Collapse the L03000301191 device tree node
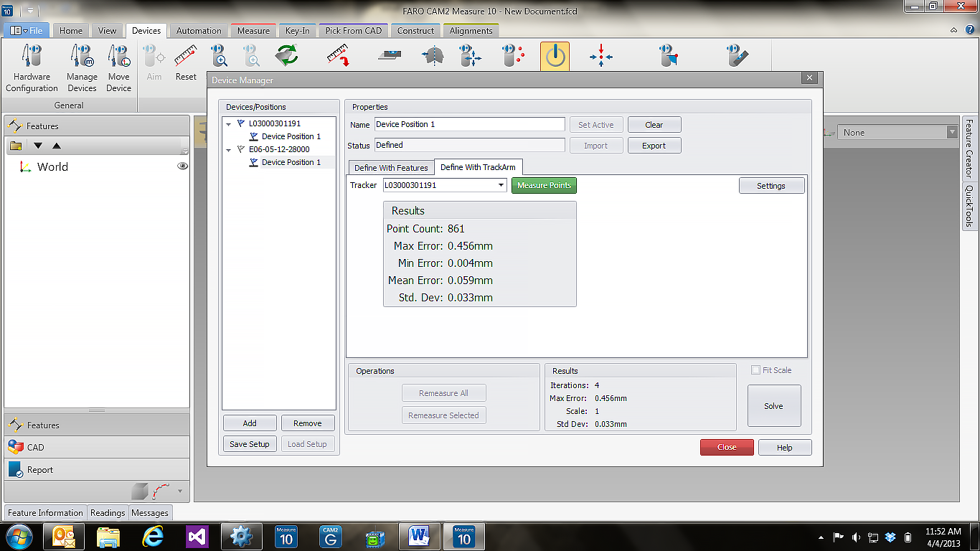The width and height of the screenshot is (980, 551). (x=229, y=124)
